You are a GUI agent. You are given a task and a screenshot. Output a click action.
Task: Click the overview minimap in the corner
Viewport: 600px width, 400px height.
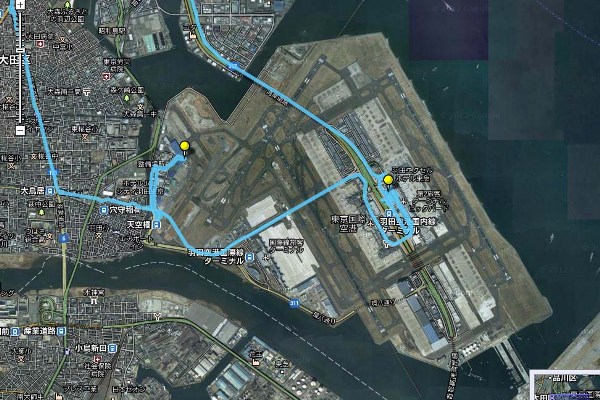(x=565, y=385)
